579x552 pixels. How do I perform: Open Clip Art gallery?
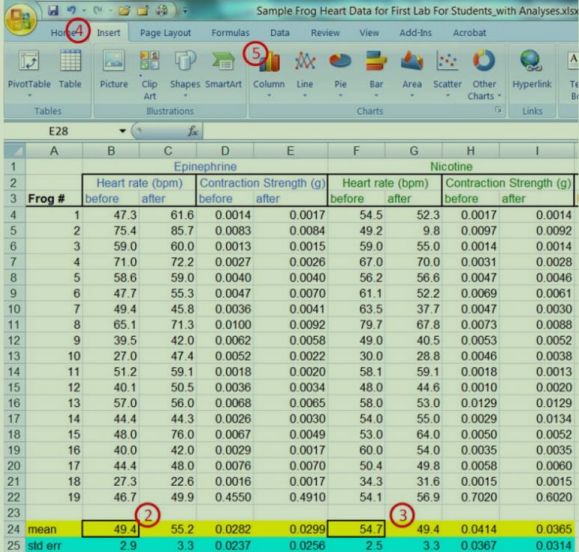(149, 75)
